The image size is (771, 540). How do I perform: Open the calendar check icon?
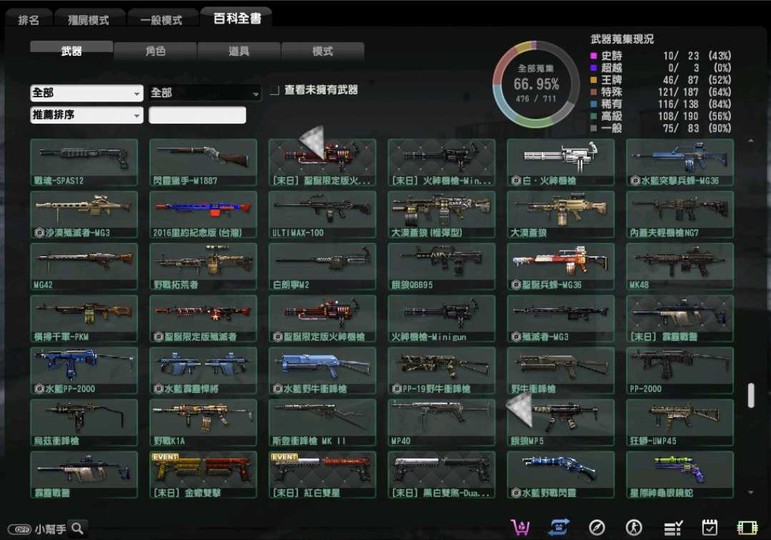point(710,527)
